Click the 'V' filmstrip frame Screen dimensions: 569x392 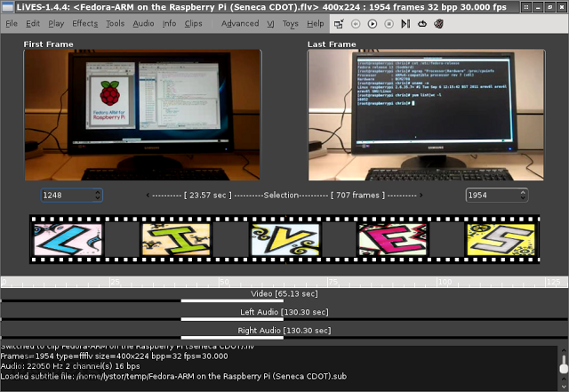(285, 240)
